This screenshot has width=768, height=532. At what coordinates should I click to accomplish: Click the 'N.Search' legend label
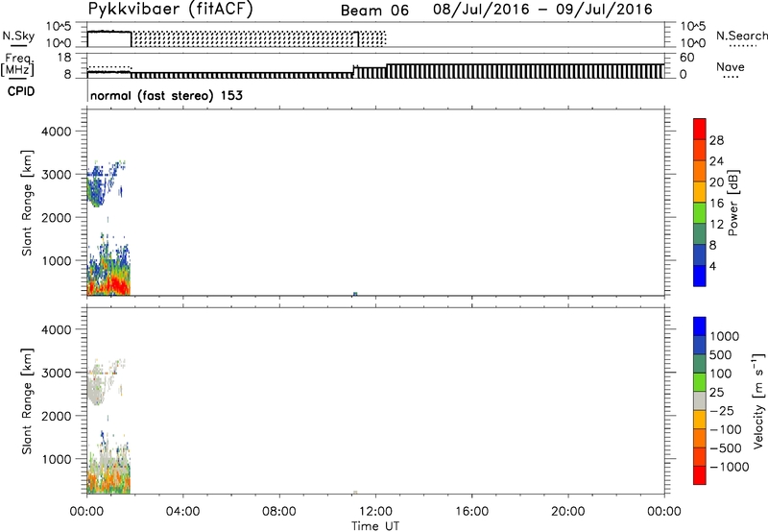click(742, 36)
